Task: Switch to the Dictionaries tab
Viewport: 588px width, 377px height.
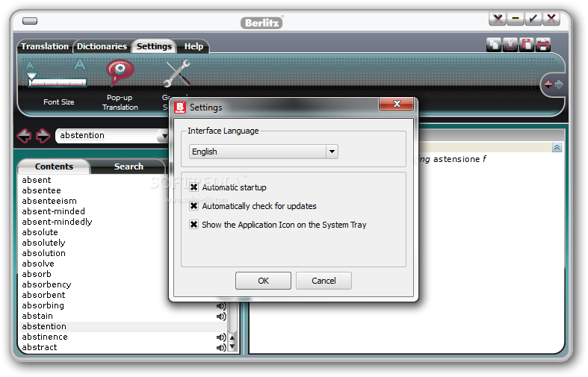Action: pos(102,46)
